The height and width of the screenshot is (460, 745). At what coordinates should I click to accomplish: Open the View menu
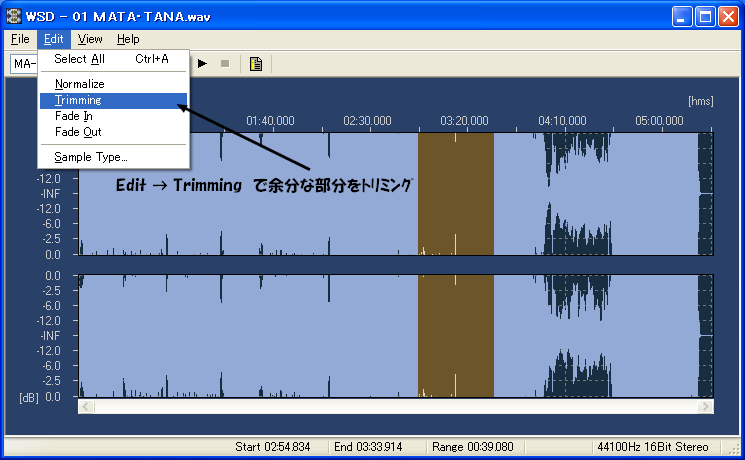pos(90,39)
